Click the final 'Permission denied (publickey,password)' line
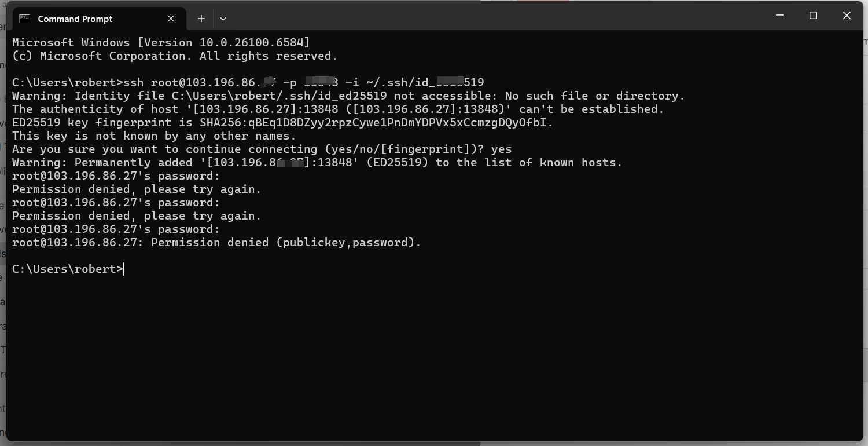The image size is (868, 446). click(216, 242)
